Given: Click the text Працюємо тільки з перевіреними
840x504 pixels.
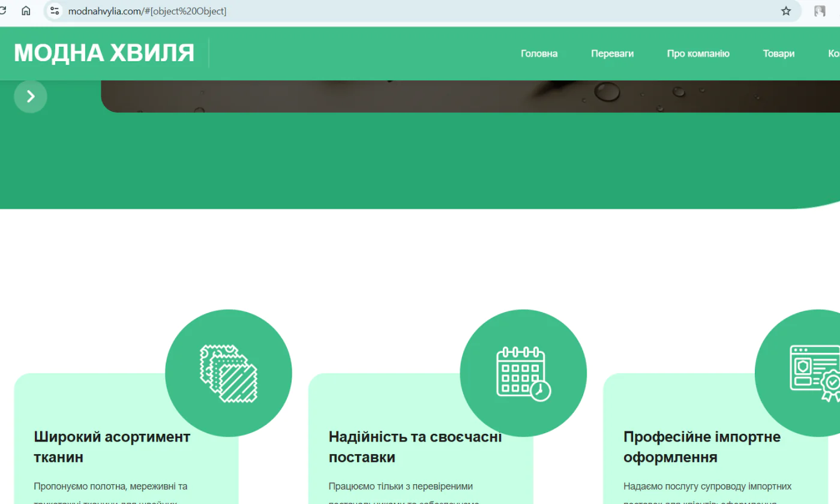Looking at the screenshot, I should (401, 486).
